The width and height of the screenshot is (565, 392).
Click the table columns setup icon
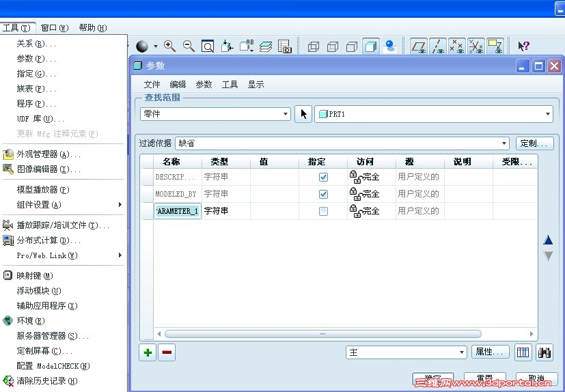point(523,352)
